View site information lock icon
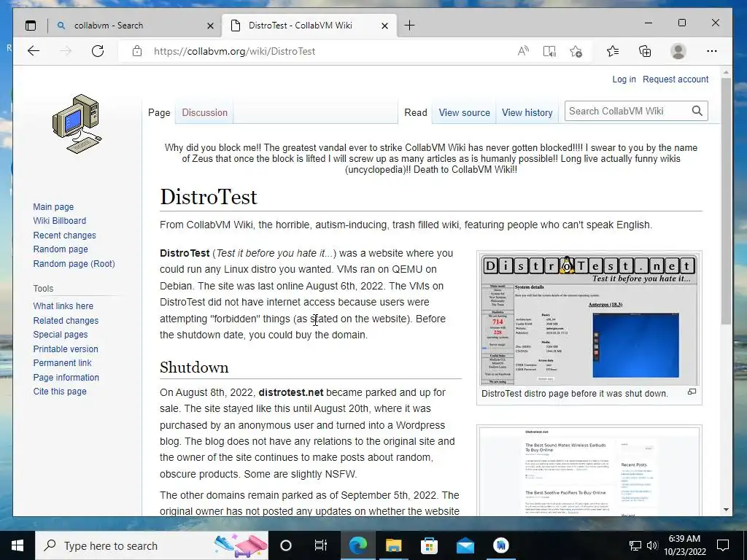 [x=137, y=51]
